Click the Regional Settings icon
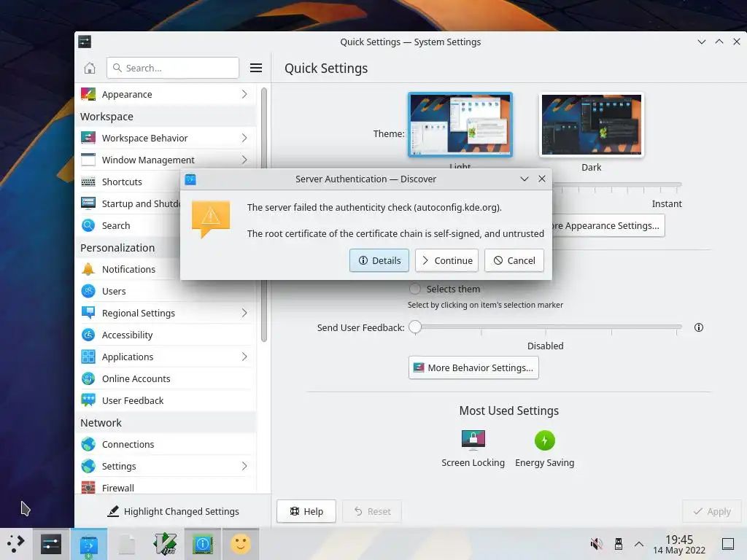Viewport: 747px width, 560px height. click(88, 313)
